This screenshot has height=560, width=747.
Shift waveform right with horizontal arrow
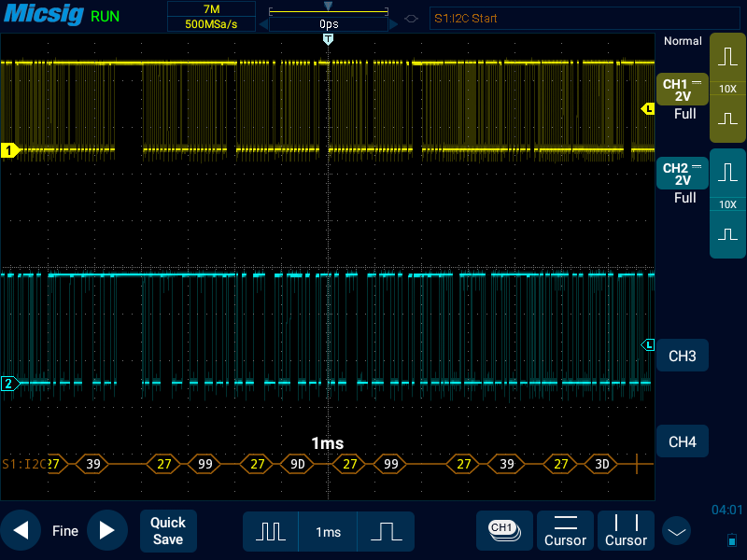(x=393, y=24)
